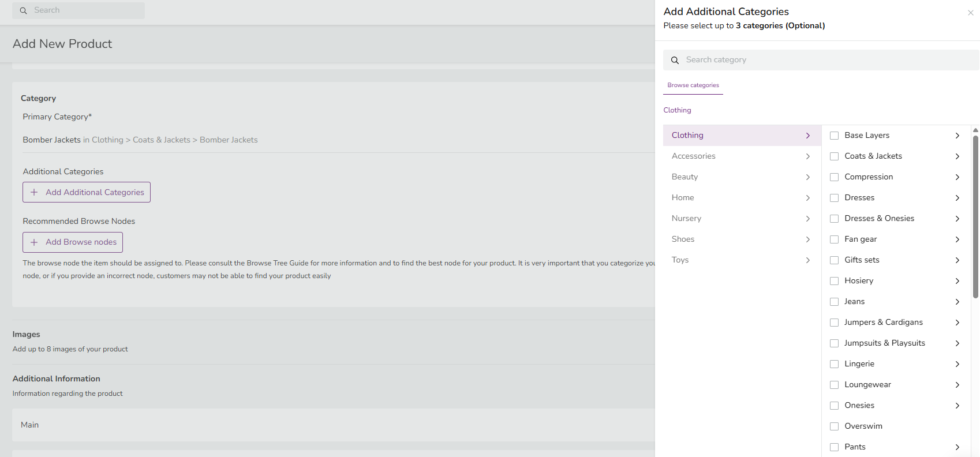Click the Add Additional Categories button
Screen dimensions: 980x457
point(87,192)
